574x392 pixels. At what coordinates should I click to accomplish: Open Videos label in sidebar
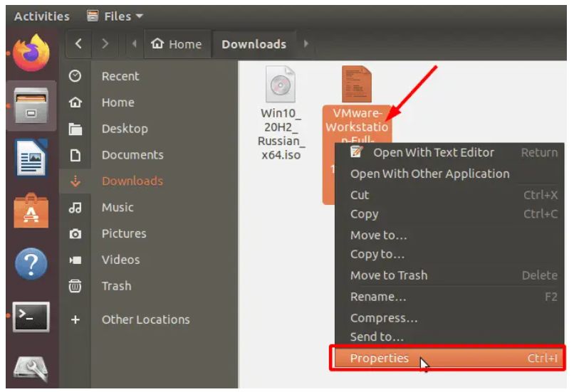click(120, 260)
